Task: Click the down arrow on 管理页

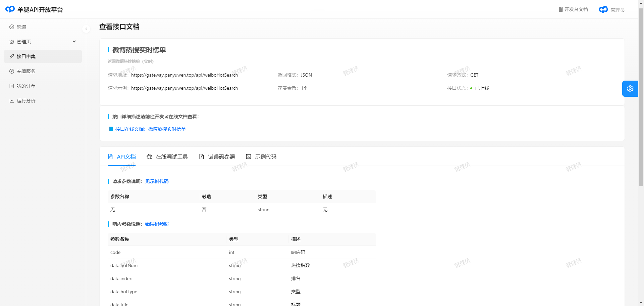Action: click(74, 42)
